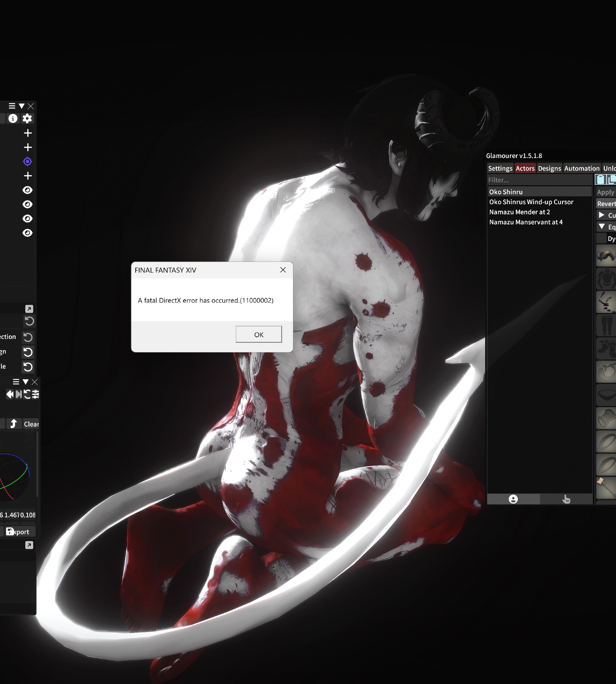Screen dimensions: 616x684
Task: Open the hamburger menu of the top-left panel
Action: click(x=12, y=106)
